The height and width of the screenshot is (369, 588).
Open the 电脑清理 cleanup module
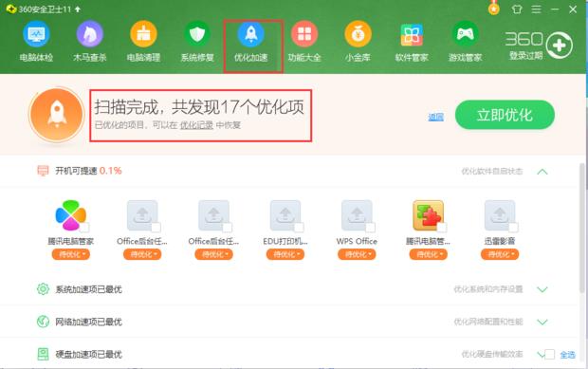coord(143,41)
